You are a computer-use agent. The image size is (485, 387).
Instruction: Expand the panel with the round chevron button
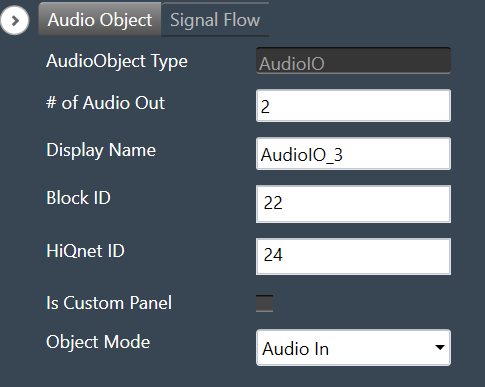coord(15,21)
